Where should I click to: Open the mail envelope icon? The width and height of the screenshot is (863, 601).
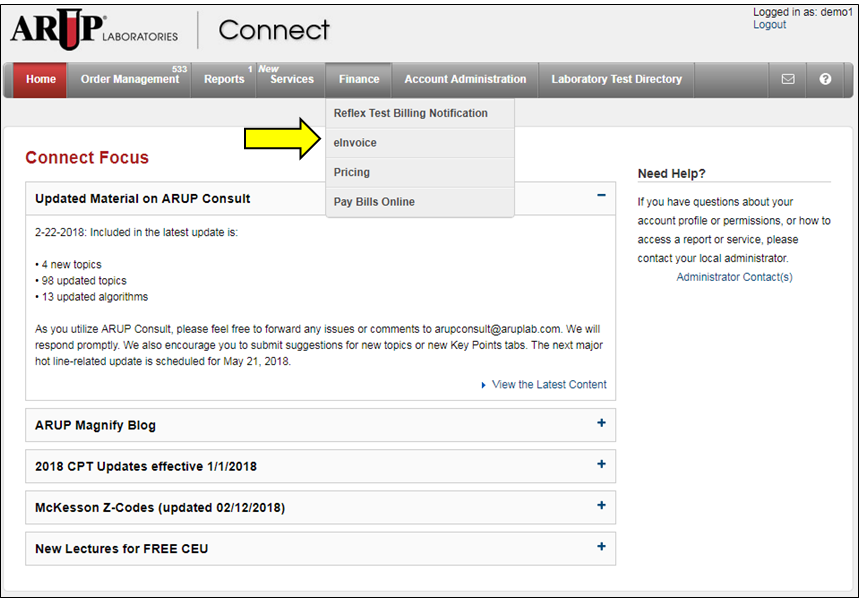coord(788,79)
